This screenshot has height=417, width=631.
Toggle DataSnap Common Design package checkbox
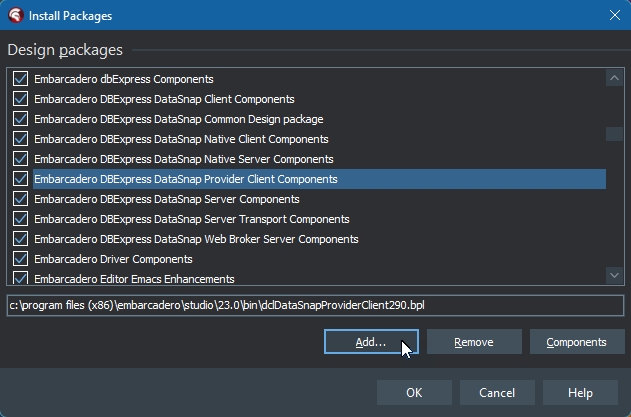click(21, 119)
